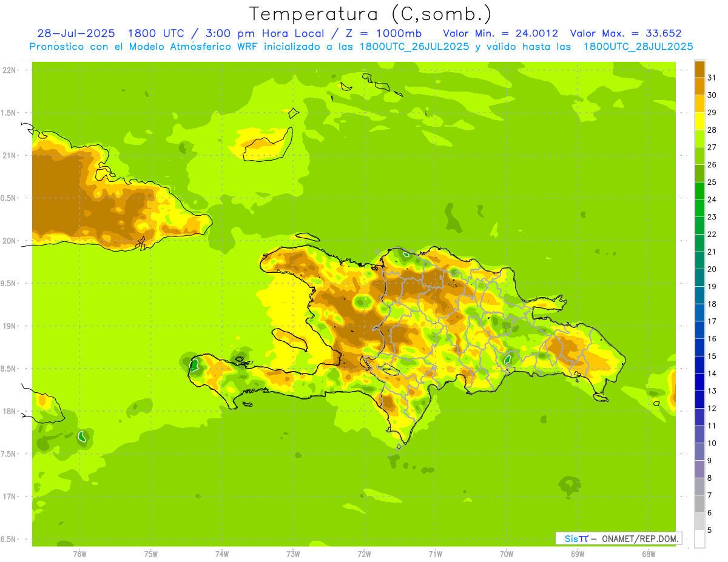The height and width of the screenshot is (562, 728).
Task: Pick the brown legend band above 31
Action: [x=699, y=69]
